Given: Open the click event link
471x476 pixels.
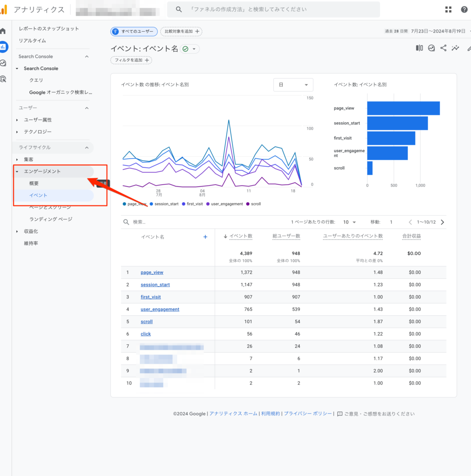Looking at the screenshot, I should (x=146, y=334).
